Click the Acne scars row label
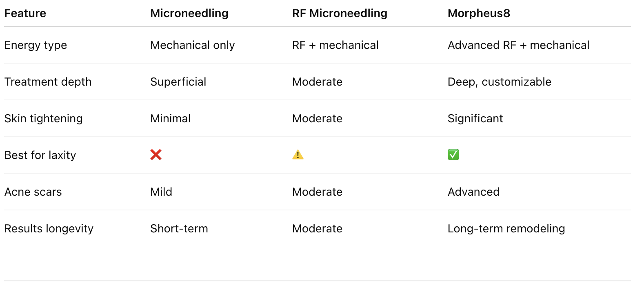644x296 pixels. pyautogui.click(x=33, y=192)
